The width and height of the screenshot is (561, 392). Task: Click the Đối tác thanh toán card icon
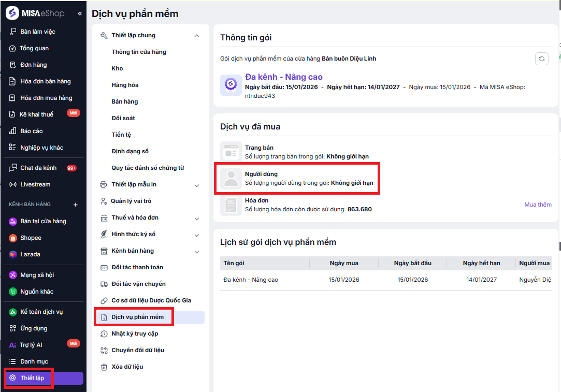(x=104, y=268)
